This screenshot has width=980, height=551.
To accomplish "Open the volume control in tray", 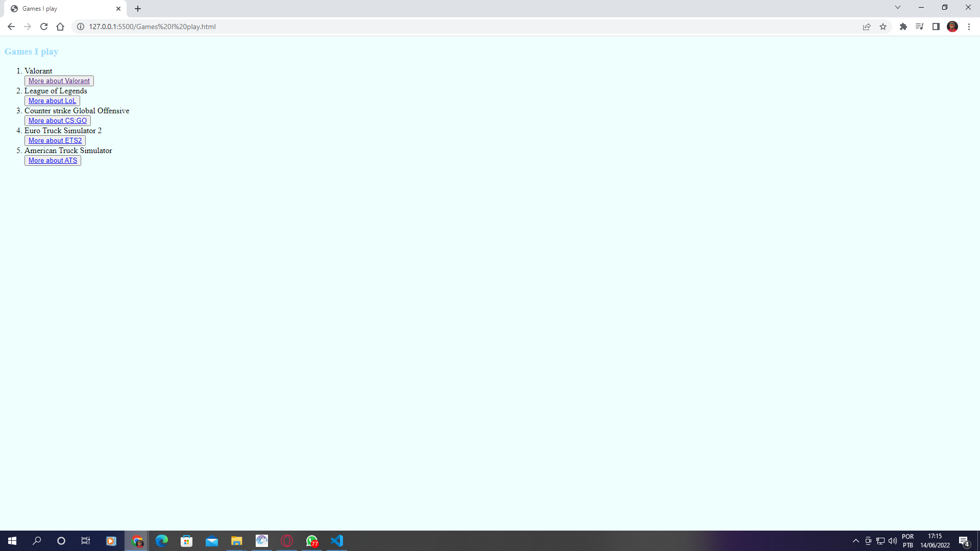I will (892, 541).
